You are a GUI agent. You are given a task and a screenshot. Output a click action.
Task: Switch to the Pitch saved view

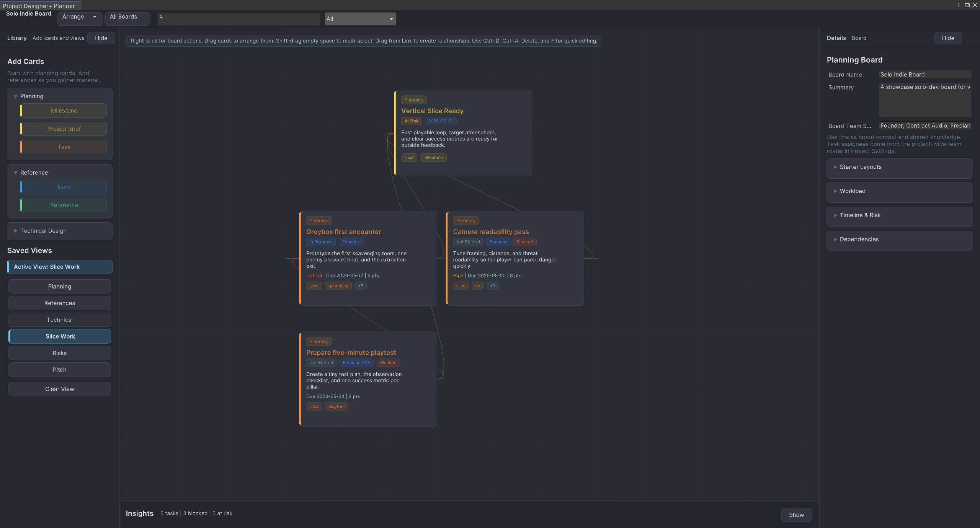(60, 370)
